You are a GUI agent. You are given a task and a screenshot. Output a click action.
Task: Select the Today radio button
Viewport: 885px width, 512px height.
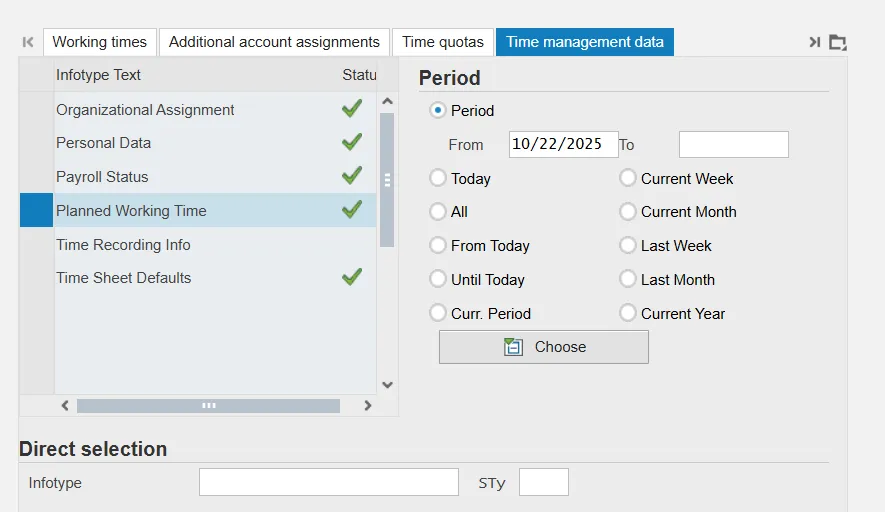click(x=438, y=179)
